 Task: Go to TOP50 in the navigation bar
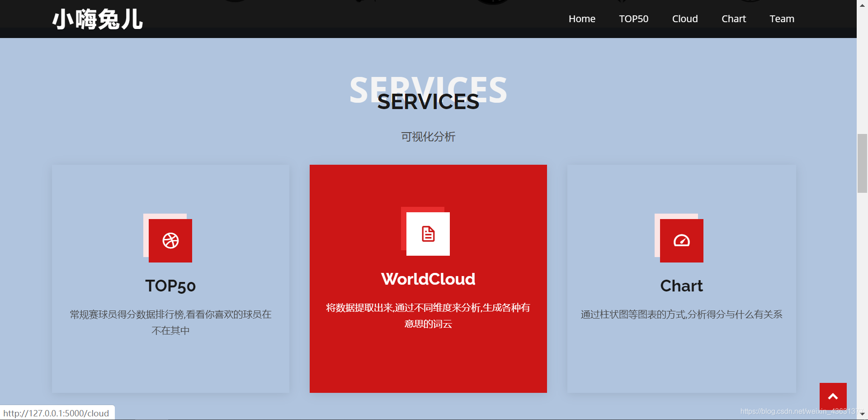click(633, 19)
